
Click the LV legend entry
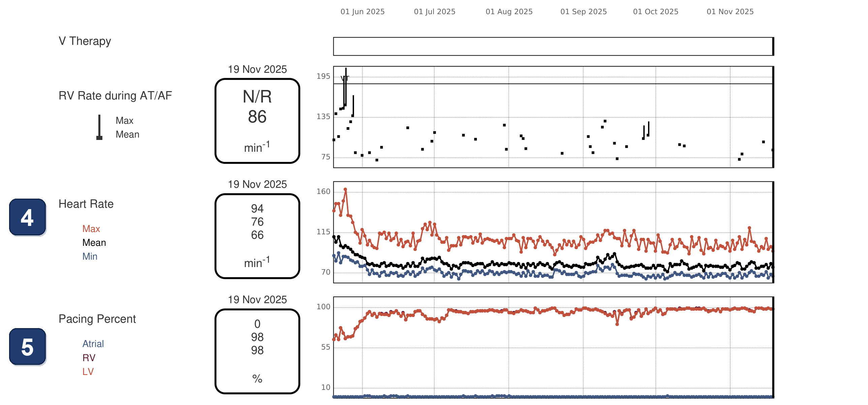point(88,371)
